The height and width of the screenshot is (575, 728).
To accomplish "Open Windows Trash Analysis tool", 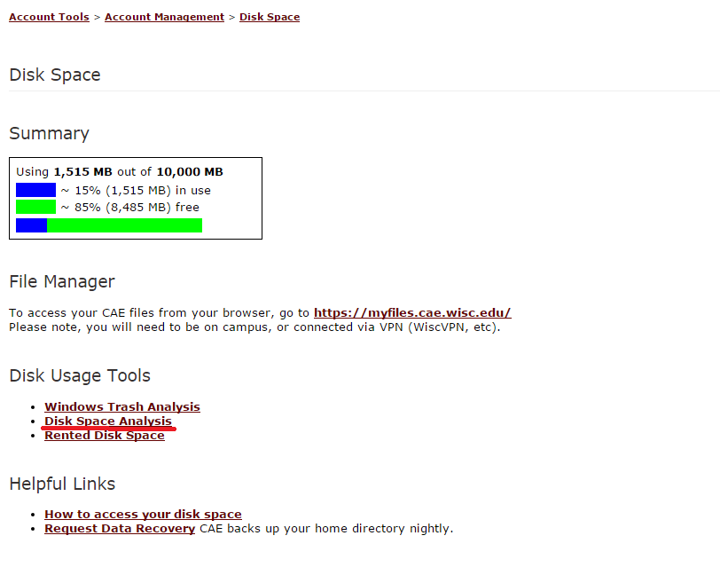I will (122, 407).
